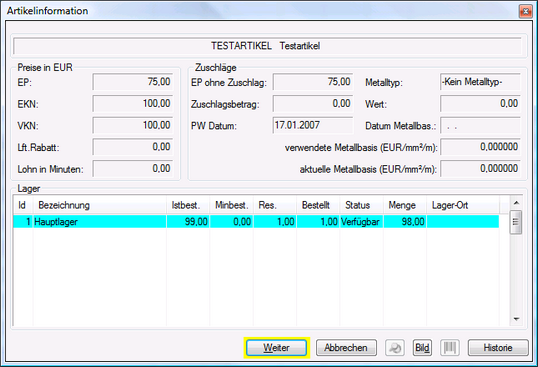Click the search magnifier icon button
The height and width of the screenshot is (367, 538).
(x=395, y=348)
